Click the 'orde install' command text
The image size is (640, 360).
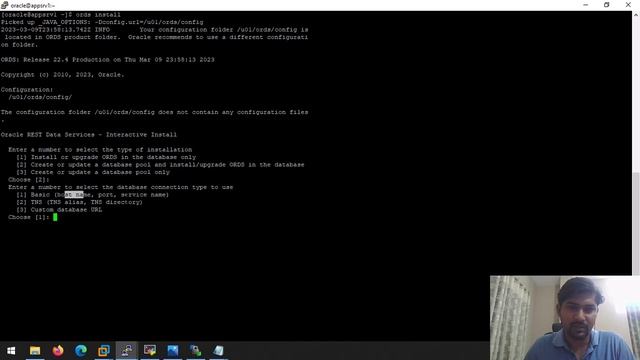click(x=98, y=15)
